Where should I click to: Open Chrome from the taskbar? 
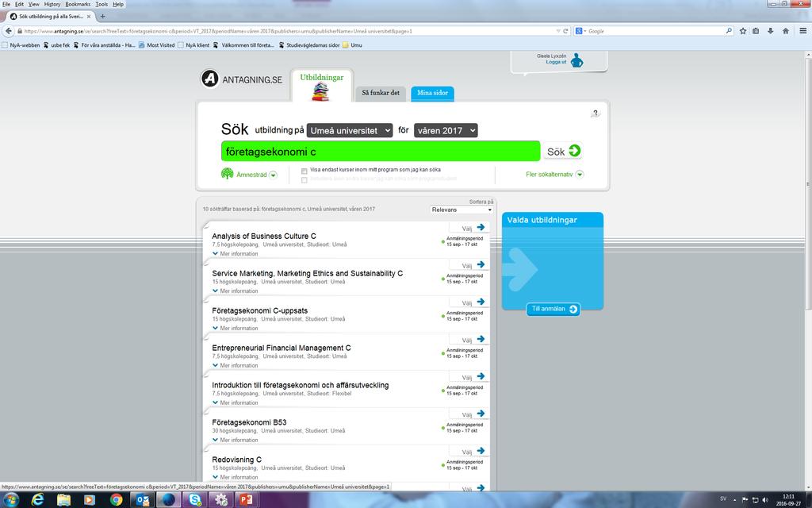(x=116, y=500)
